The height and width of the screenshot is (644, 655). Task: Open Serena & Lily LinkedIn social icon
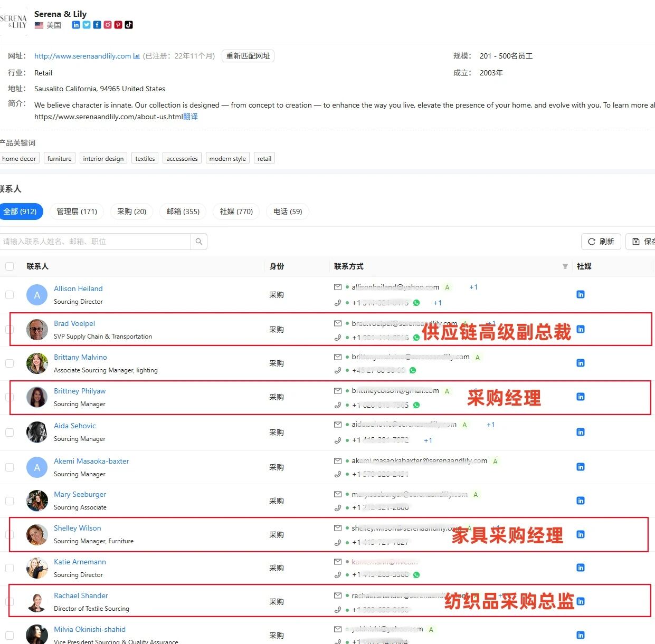pyautogui.click(x=76, y=25)
